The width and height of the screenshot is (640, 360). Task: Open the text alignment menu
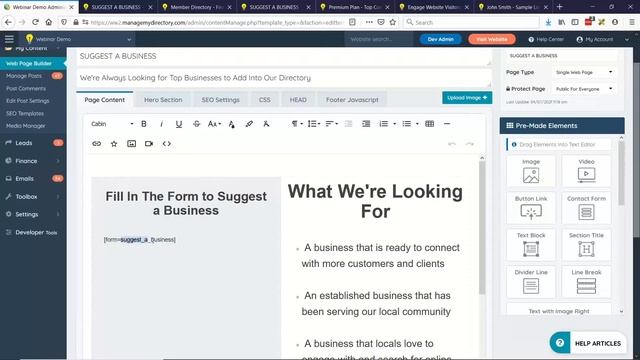(x=331, y=124)
